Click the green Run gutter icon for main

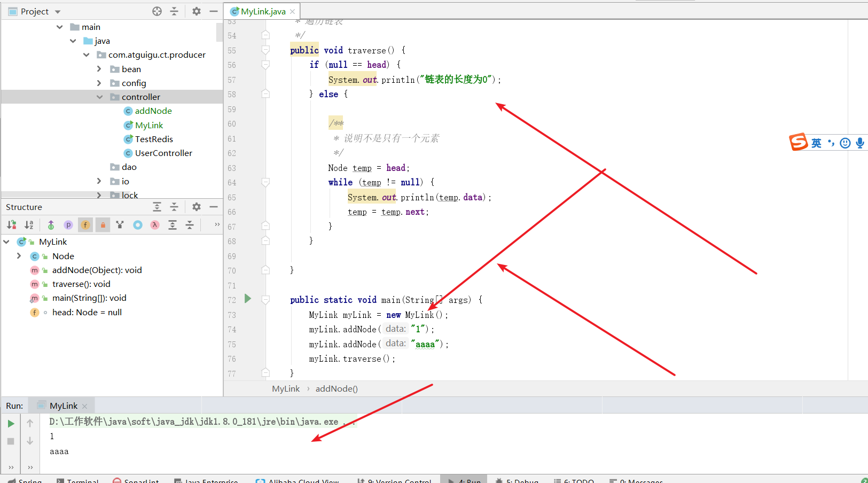[x=248, y=299]
